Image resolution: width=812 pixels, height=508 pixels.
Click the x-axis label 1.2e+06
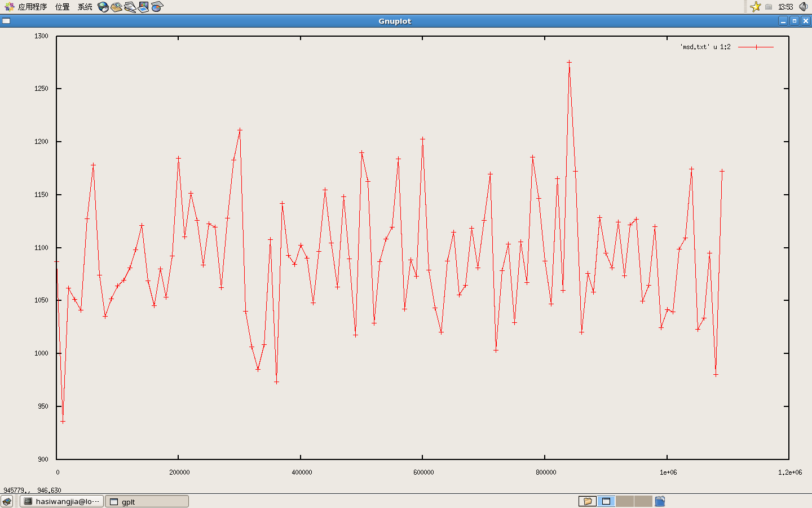point(790,472)
